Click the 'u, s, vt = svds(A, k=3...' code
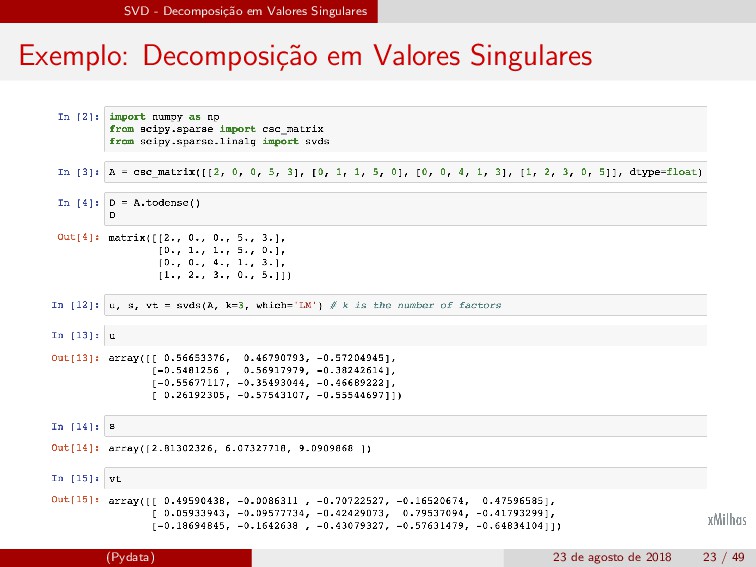Screen dimensions: 756x567 coord(215,305)
